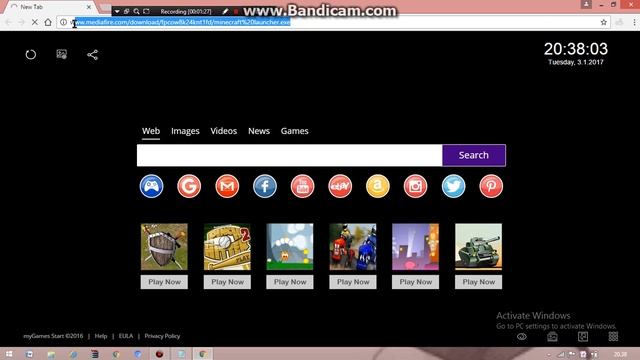This screenshot has height=360, width=640.
Task: Open the purple night city game thumbnail
Action: [x=416, y=247]
